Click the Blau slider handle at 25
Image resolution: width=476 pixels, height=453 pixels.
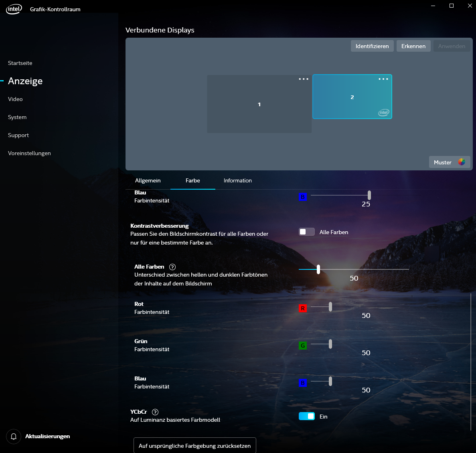(x=369, y=195)
